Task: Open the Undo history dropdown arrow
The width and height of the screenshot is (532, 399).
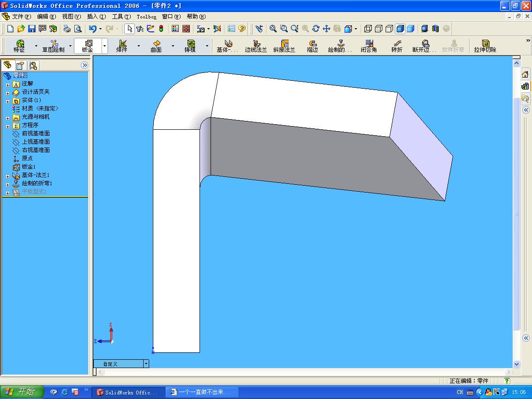Action: pos(100,29)
